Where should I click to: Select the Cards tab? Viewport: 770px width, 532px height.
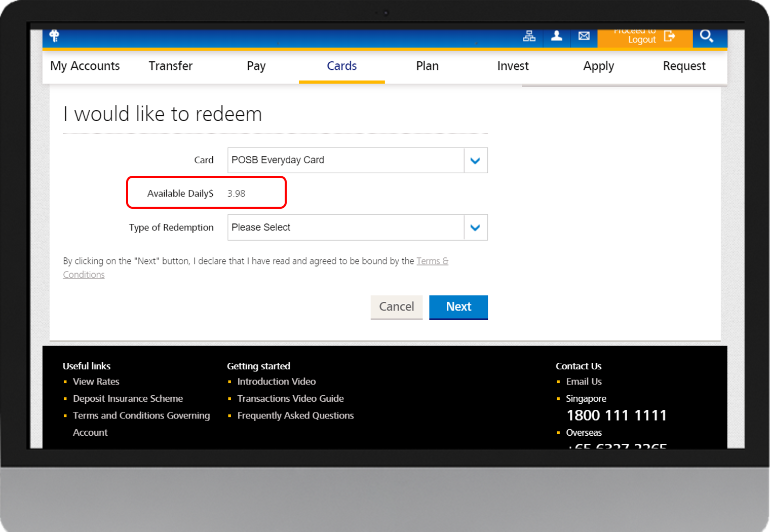341,66
